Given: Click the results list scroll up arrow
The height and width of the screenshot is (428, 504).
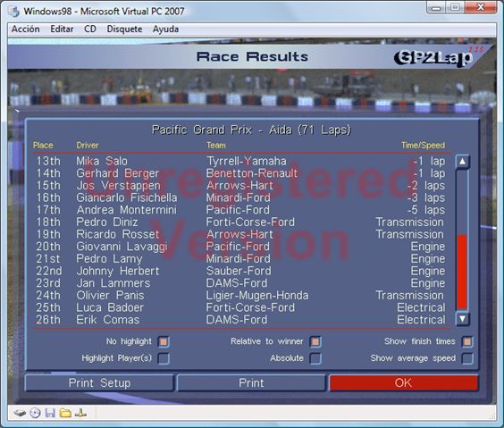Looking at the screenshot, I should tap(462, 162).
